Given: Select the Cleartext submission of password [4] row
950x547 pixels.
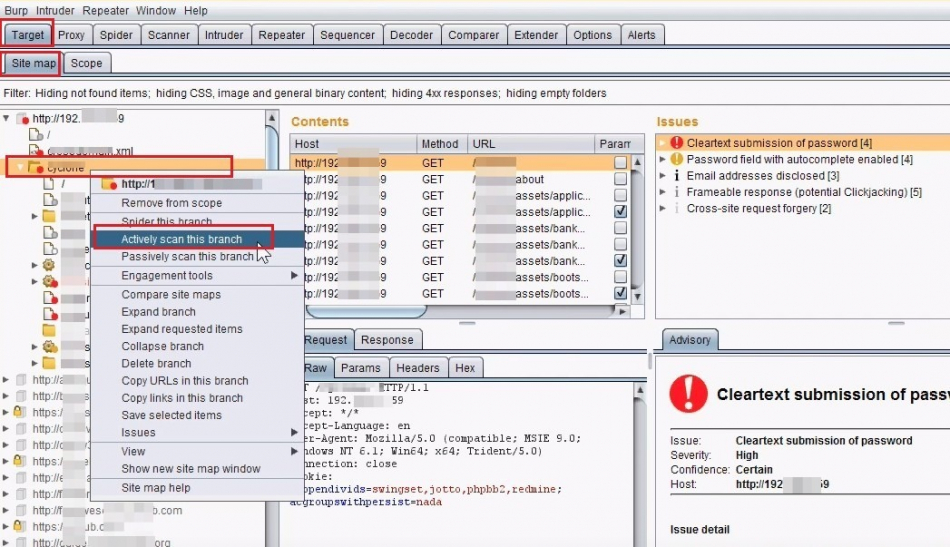Looking at the screenshot, I should 803,143.
